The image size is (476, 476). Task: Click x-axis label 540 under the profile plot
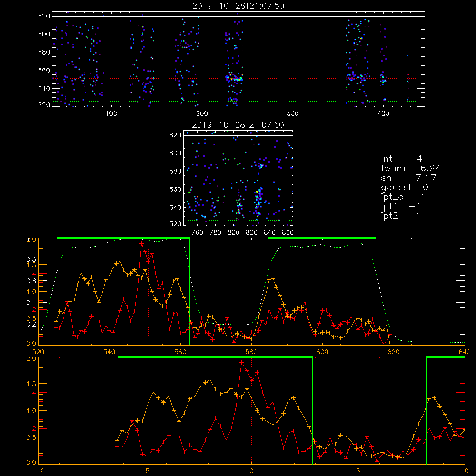coord(109,352)
